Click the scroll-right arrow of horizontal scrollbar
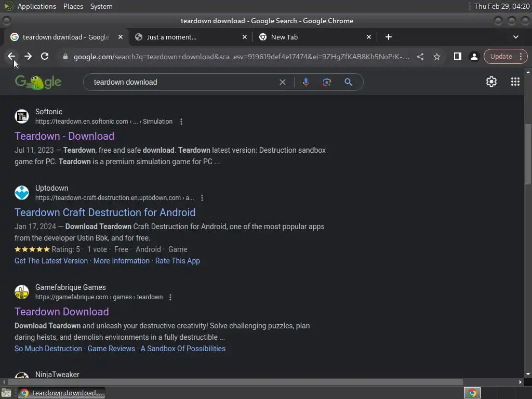 pyautogui.click(x=521, y=382)
